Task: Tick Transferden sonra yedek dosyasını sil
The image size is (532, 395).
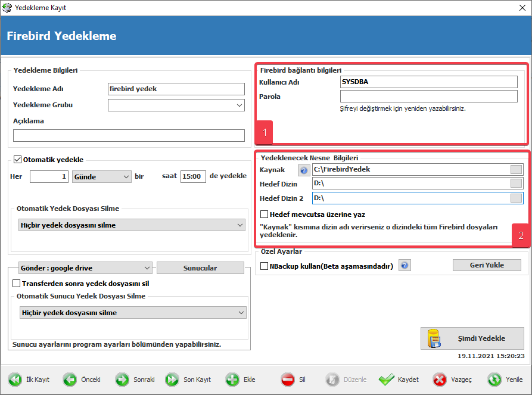Action: point(16,284)
